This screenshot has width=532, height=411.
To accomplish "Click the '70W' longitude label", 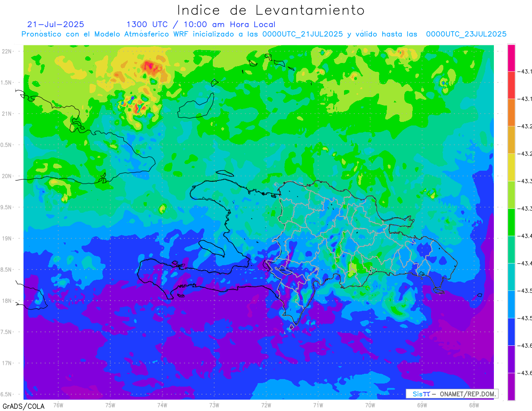I will (x=370, y=405).
